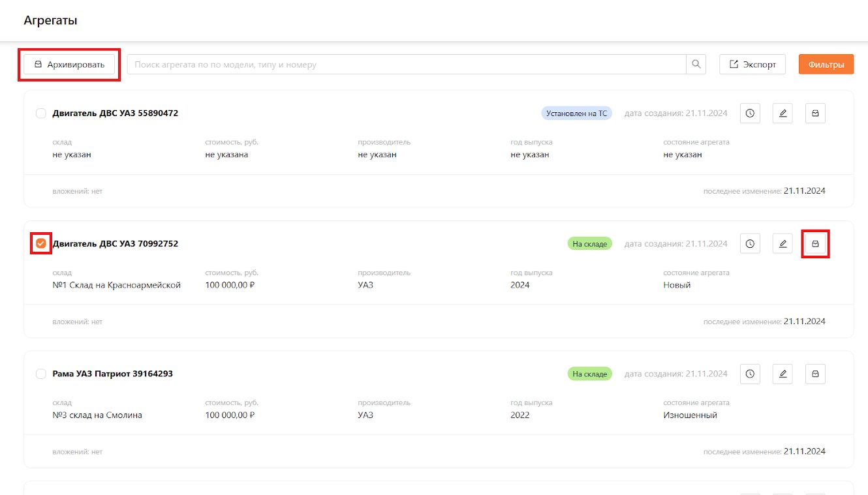Archive Рама УАЗ Патриот 39164293 row
This screenshot has height=495, width=868.
pos(815,374)
